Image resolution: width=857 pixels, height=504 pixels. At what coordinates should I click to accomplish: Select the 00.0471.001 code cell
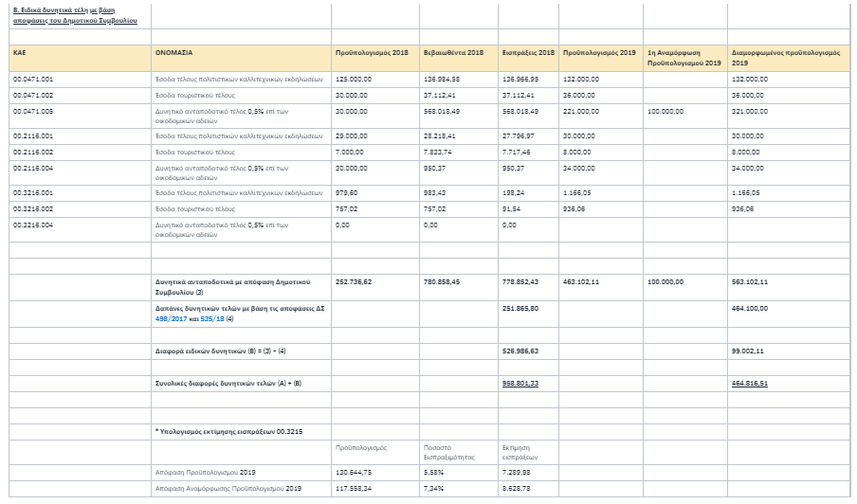[33, 79]
